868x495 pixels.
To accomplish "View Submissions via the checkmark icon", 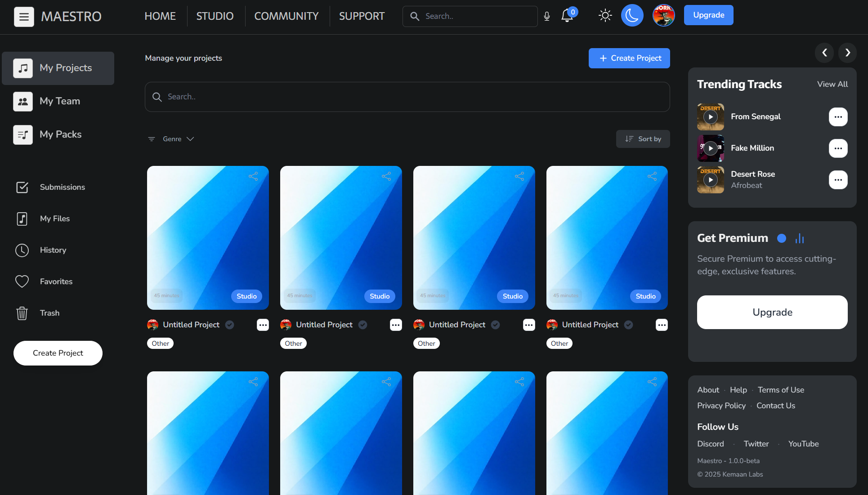I will (x=22, y=187).
